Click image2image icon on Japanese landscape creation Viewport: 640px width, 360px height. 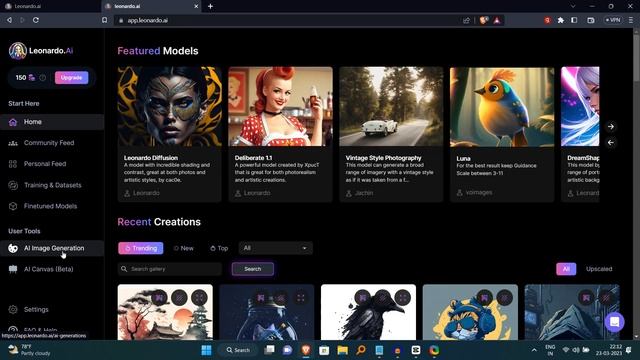(159, 298)
